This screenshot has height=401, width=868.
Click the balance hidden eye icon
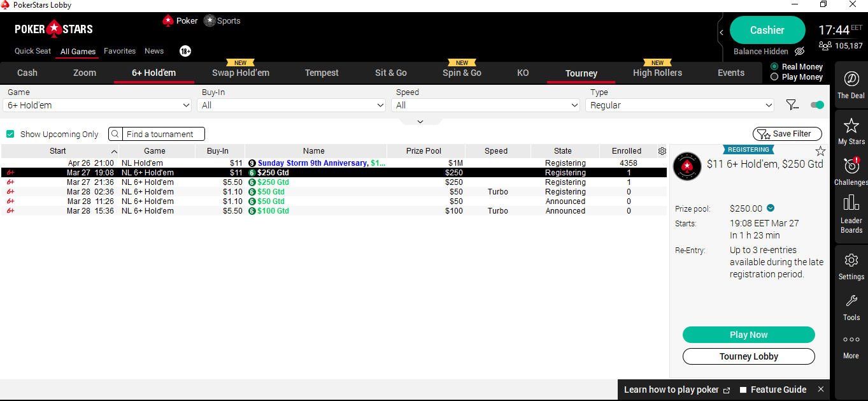pyautogui.click(x=800, y=51)
